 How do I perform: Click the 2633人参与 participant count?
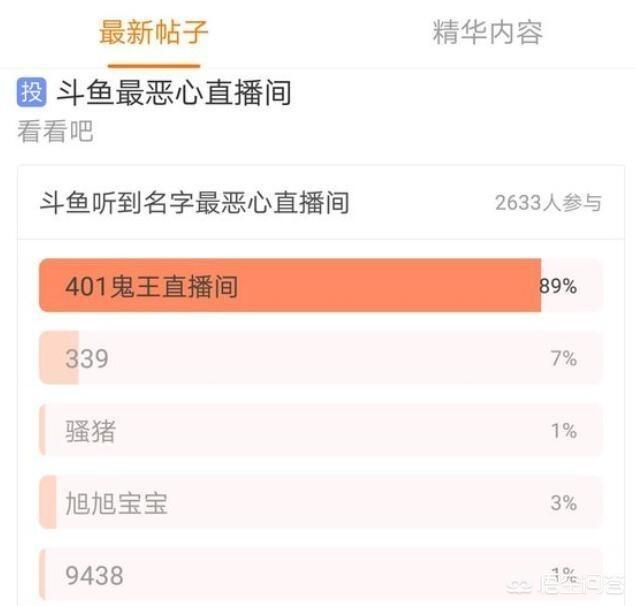pyautogui.click(x=548, y=203)
